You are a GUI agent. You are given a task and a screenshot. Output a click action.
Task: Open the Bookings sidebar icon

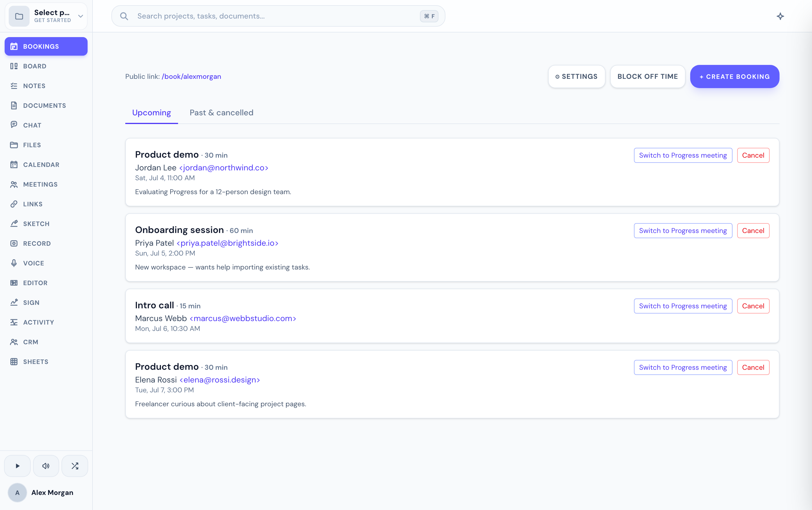point(14,46)
